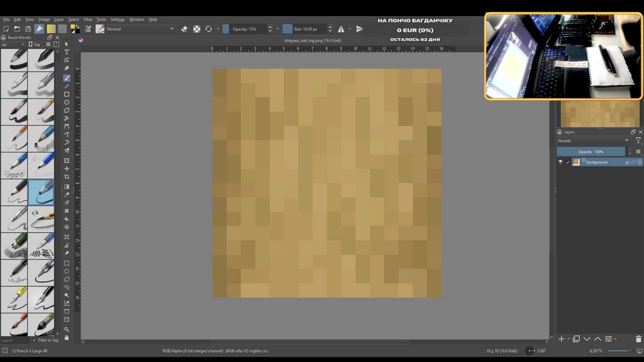Viewport: 644px width, 362px height.
Task: Close the Brush Presets docker
Action: (x=57, y=38)
